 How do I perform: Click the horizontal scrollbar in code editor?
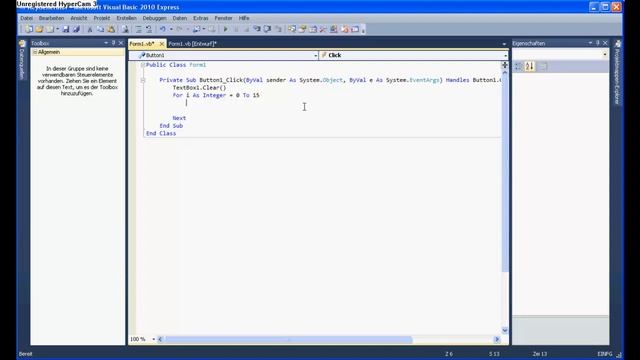pos(289,340)
